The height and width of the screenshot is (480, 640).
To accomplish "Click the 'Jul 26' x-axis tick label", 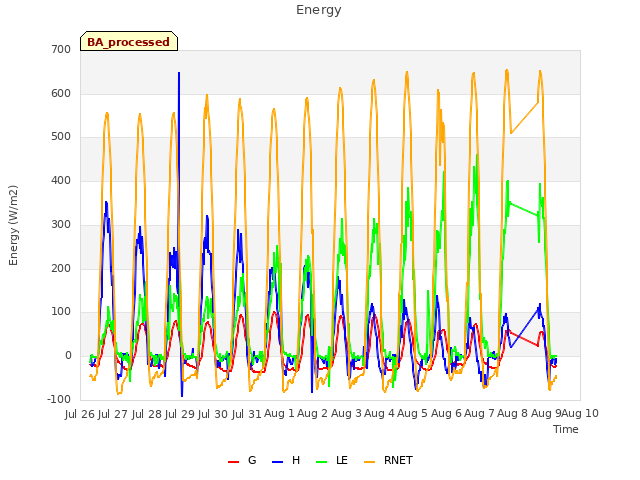I will [x=80, y=414].
